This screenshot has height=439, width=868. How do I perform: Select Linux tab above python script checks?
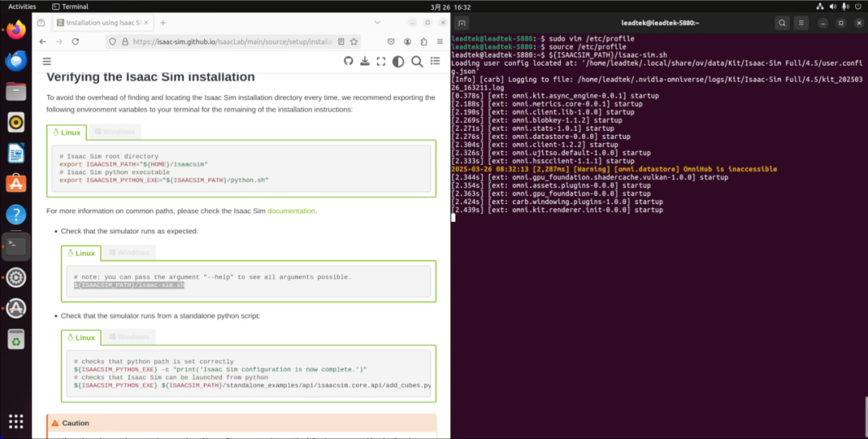(81, 337)
